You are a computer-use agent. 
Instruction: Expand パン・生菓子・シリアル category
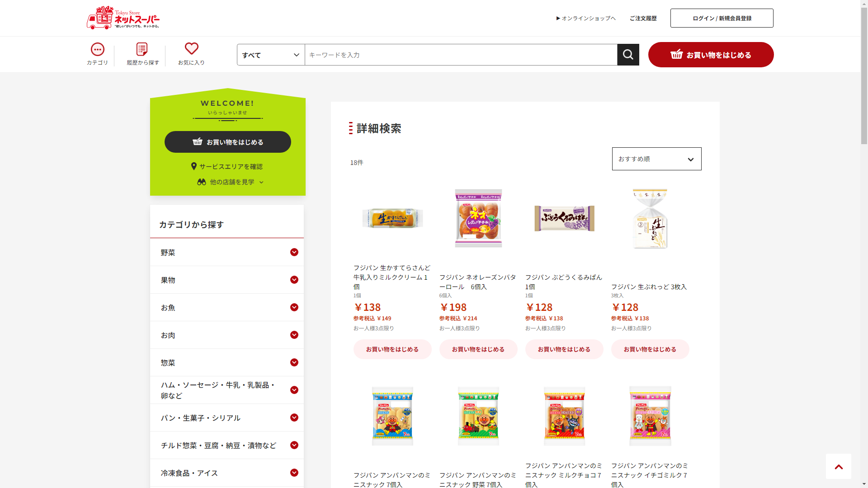(x=227, y=418)
